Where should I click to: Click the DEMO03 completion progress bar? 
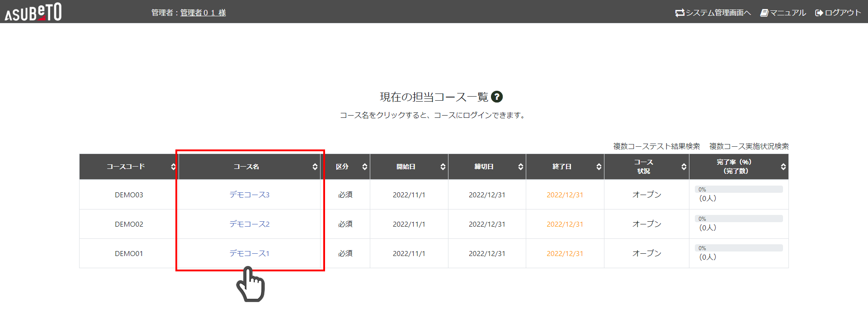click(x=739, y=190)
